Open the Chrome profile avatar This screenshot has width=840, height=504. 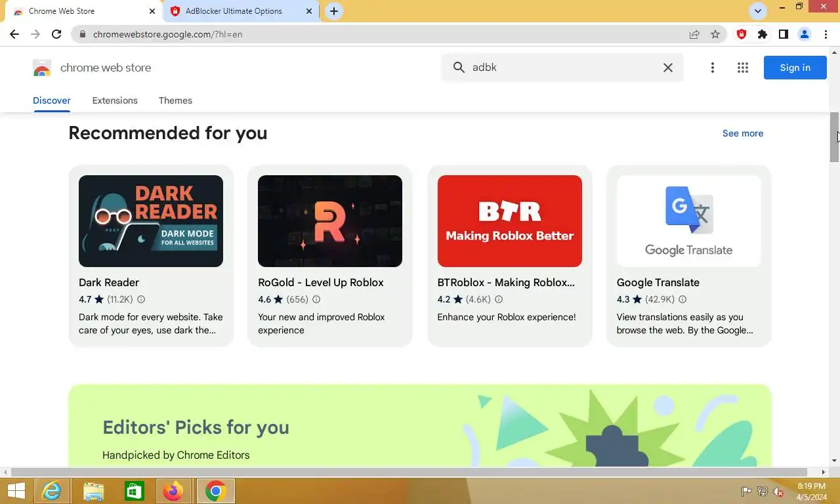point(805,34)
